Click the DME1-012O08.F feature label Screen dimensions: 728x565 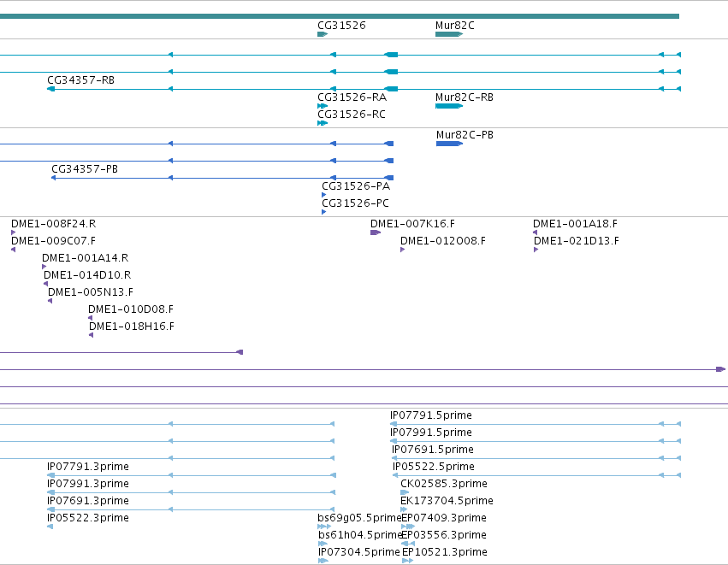coord(443,241)
